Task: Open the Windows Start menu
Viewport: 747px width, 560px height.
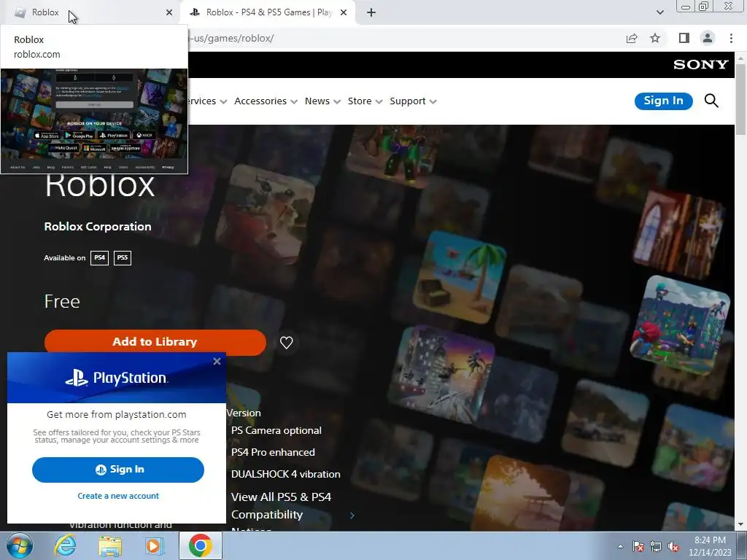Action: [20, 545]
